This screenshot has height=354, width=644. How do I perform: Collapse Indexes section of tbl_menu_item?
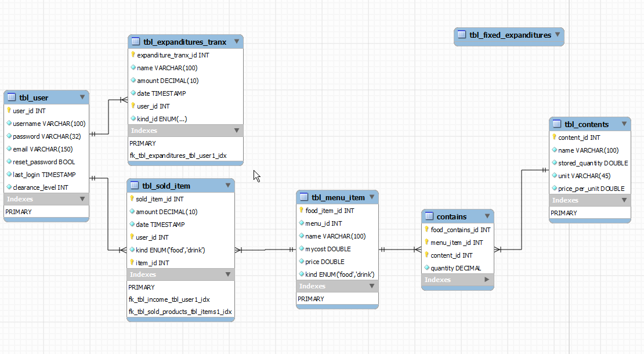click(372, 286)
